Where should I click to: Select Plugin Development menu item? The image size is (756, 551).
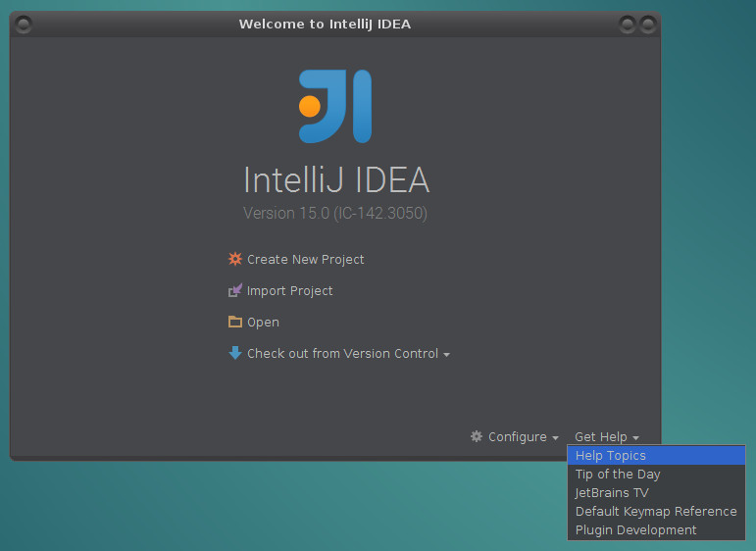[656, 530]
